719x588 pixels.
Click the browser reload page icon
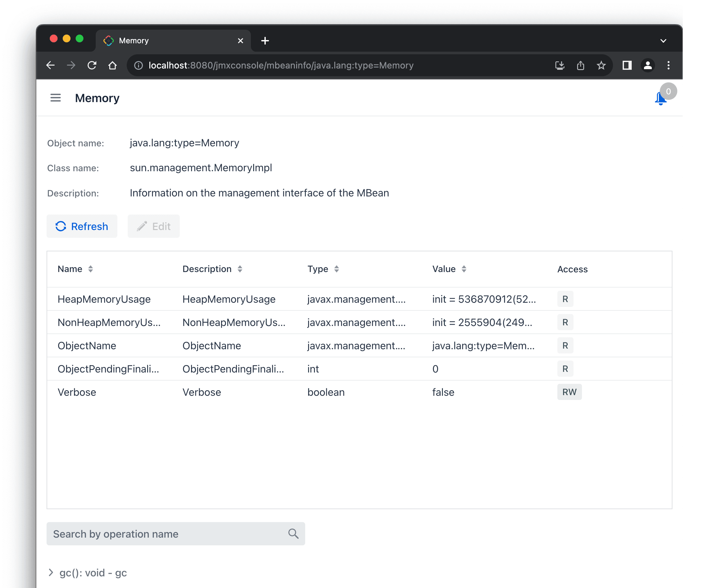click(92, 65)
